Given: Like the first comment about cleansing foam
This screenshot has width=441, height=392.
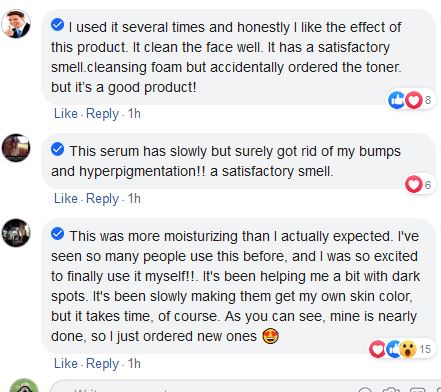Looking at the screenshot, I should pyautogui.click(x=66, y=114).
